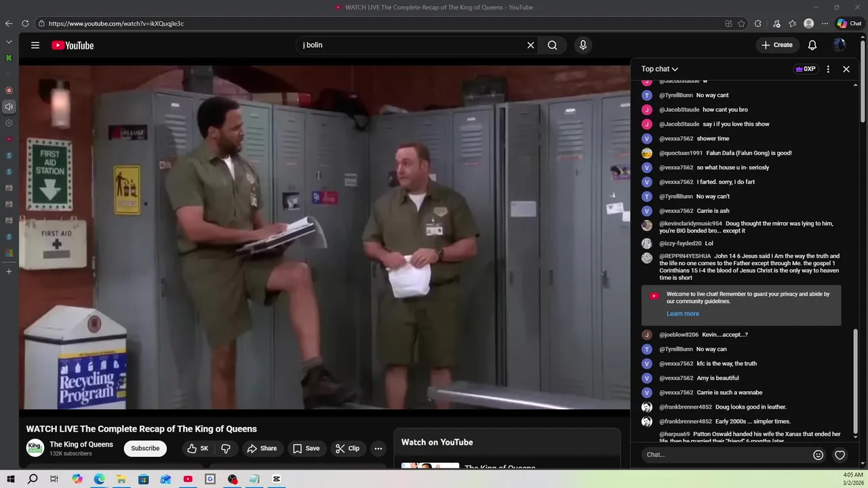Expand the vertical tabs chevron

pyautogui.click(x=9, y=42)
